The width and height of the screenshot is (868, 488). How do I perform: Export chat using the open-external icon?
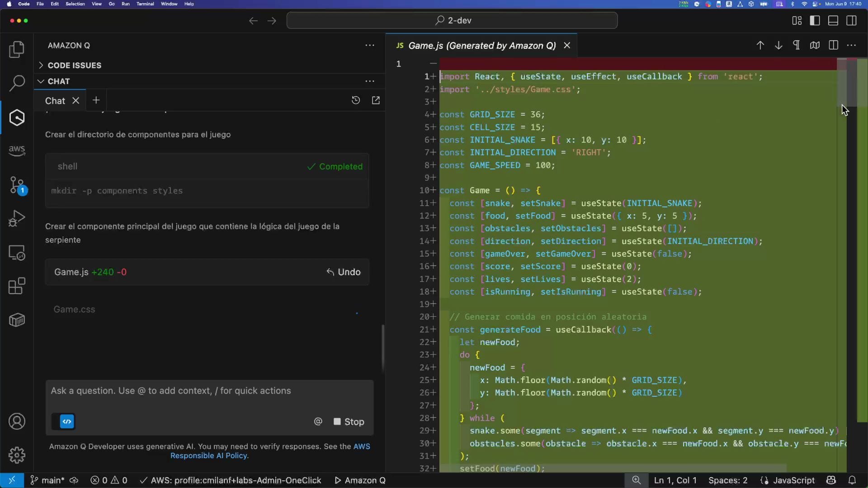click(x=376, y=100)
